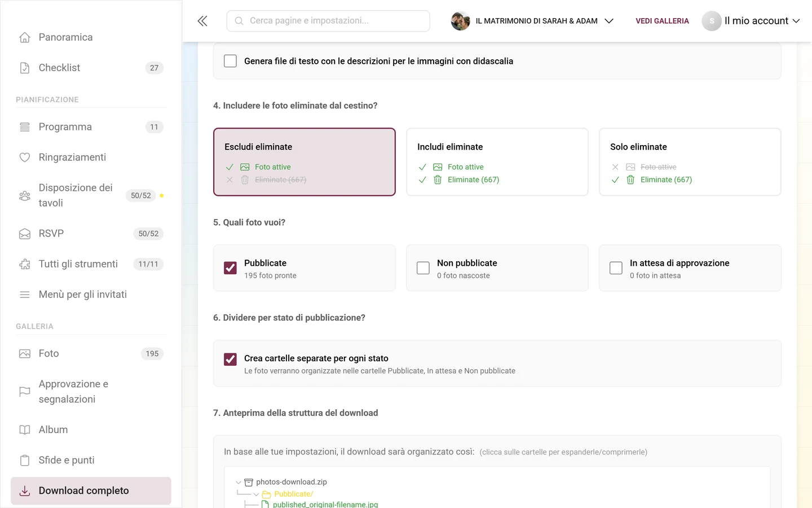Click the Album book icon

pyautogui.click(x=25, y=430)
